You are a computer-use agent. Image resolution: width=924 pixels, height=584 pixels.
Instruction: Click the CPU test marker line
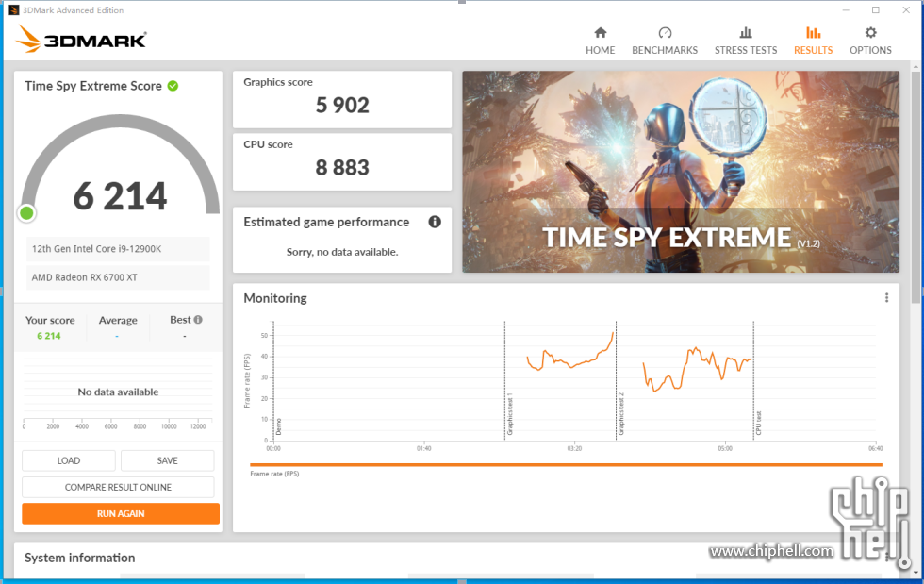point(753,380)
